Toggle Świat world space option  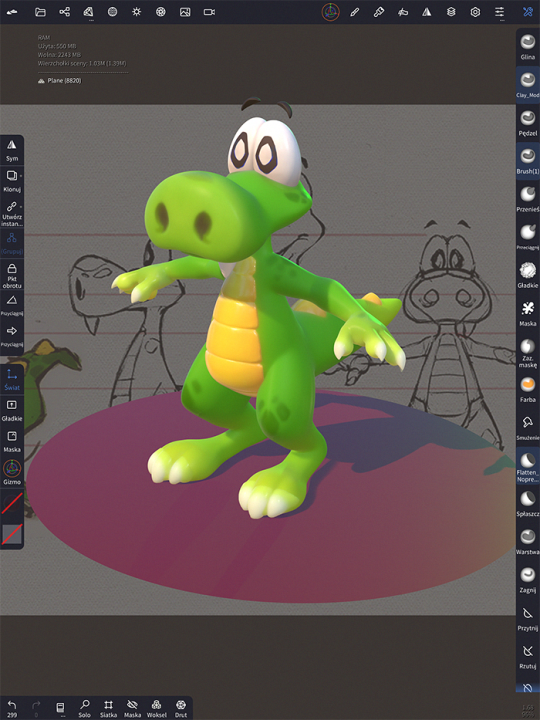12,379
